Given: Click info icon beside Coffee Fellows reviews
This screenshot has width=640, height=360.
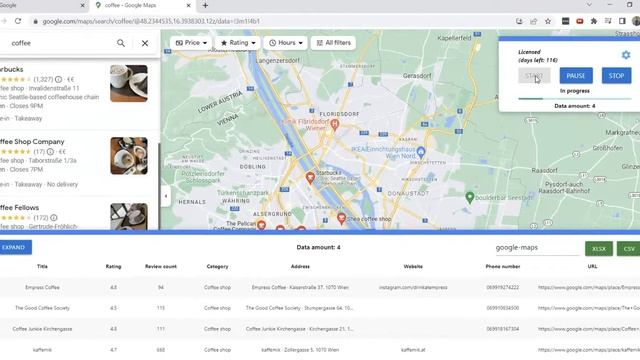Looking at the screenshot, I should tap(53, 218).
